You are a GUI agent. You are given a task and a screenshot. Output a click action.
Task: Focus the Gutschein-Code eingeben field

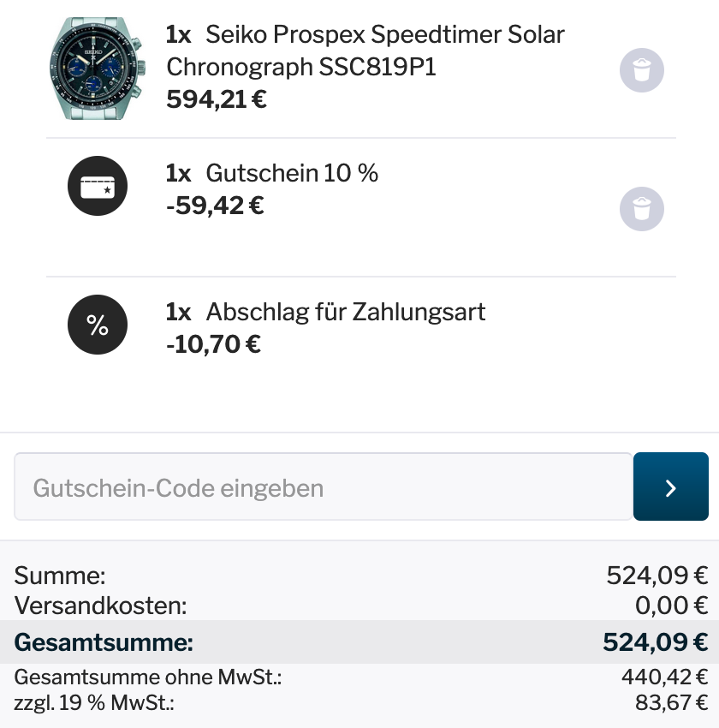pos(324,486)
